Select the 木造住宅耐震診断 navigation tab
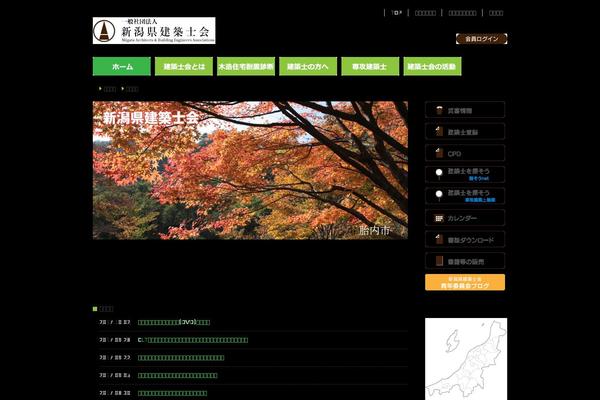The image size is (600, 400). click(x=246, y=67)
